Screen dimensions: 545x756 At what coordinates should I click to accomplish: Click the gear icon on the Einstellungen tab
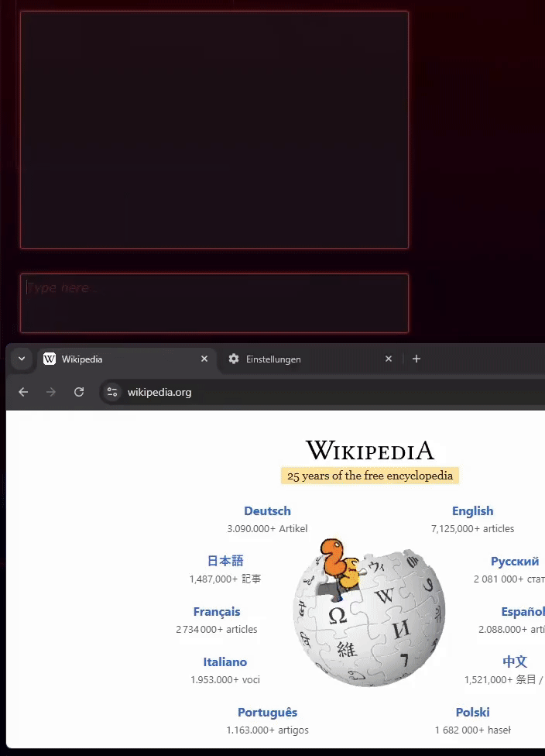pos(234,359)
